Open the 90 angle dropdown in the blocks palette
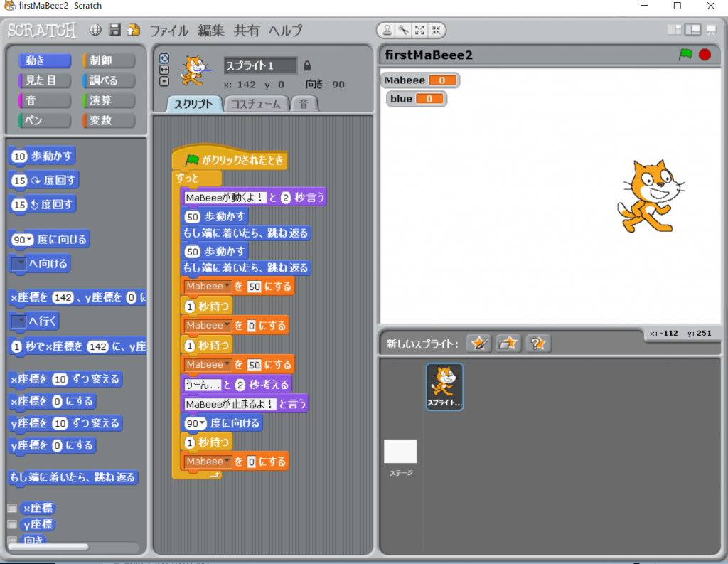The height and width of the screenshot is (564, 728). [29, 240]
